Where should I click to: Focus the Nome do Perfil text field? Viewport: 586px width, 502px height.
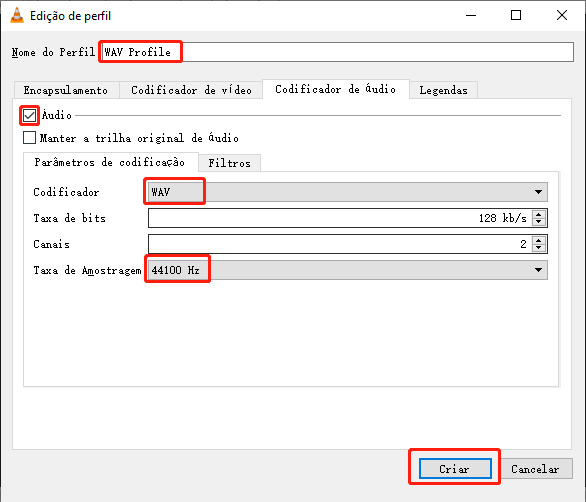pyautogui.click(x=337, y=52)
